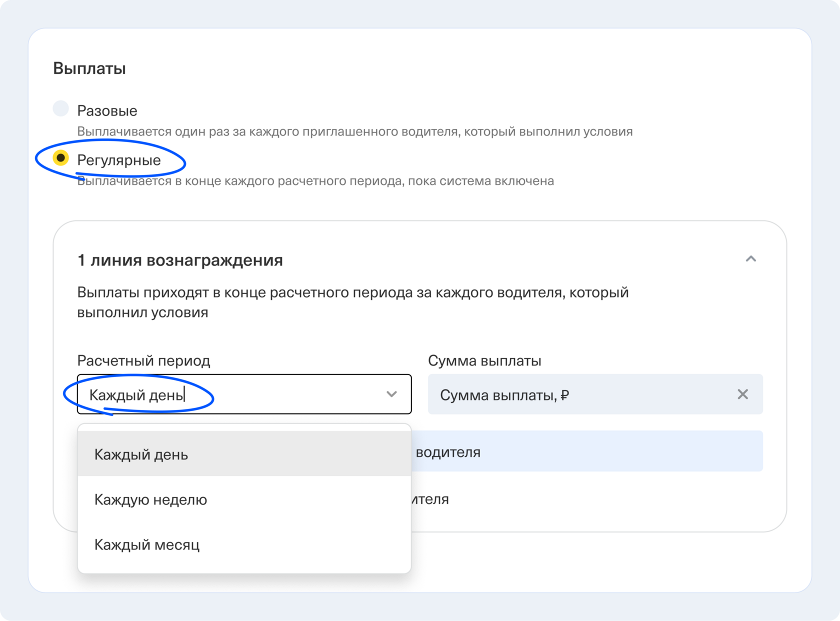Focus the Сумма выплаты, ₽ input field
Image resolution: width=840 pixels, height=621 pixels.
575,394
